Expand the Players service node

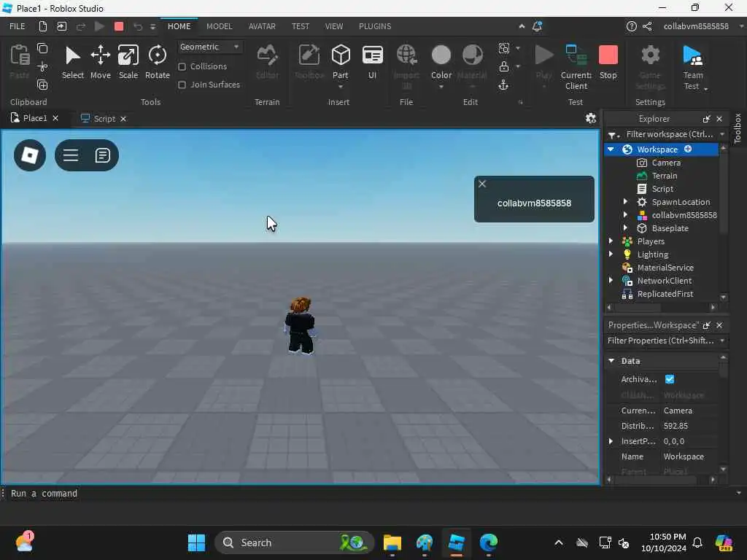(611, 241)
